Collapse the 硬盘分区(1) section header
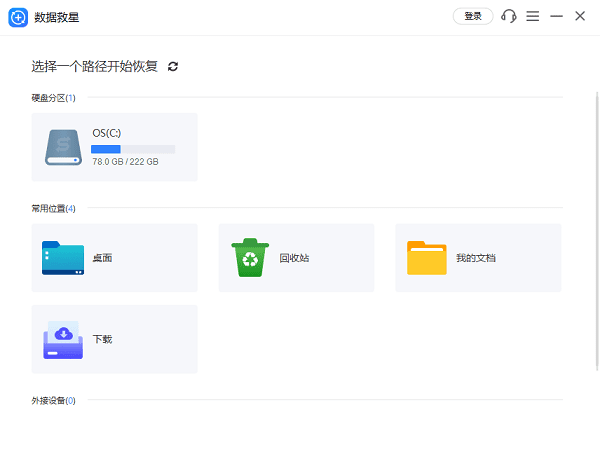600x459 pixels. [53, 98]
